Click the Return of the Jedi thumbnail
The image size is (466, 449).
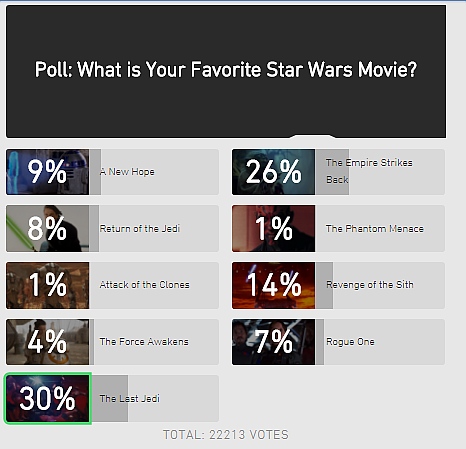48,228
